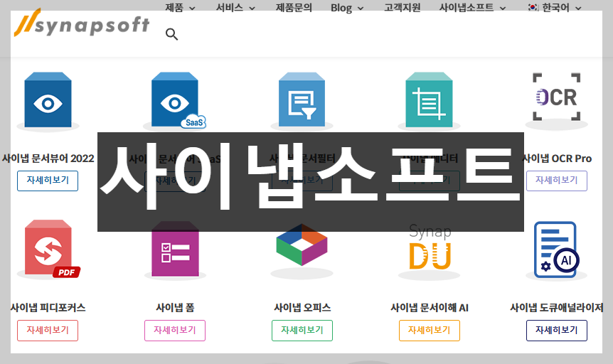Click the 사이냅 문서뷰어 2022 eye icon
This screenshot has height=364, width=613.
tap(48, 100)
